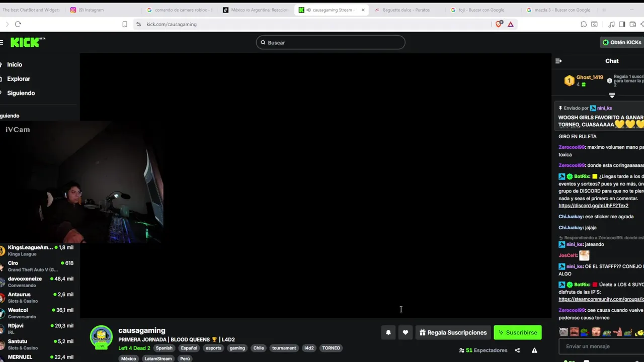The height and width of the screenshot is (362, 644).
Task: Open the steamcommunity link in chat
Action: pyautogui.click(x=601, y=299)
